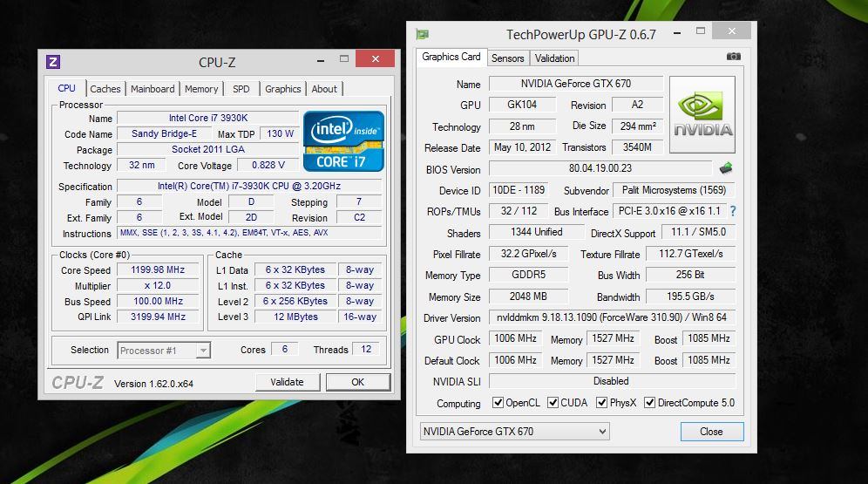Click the Max TDP value 130 W
868x484 pixels.
click(x=280, y=133)
